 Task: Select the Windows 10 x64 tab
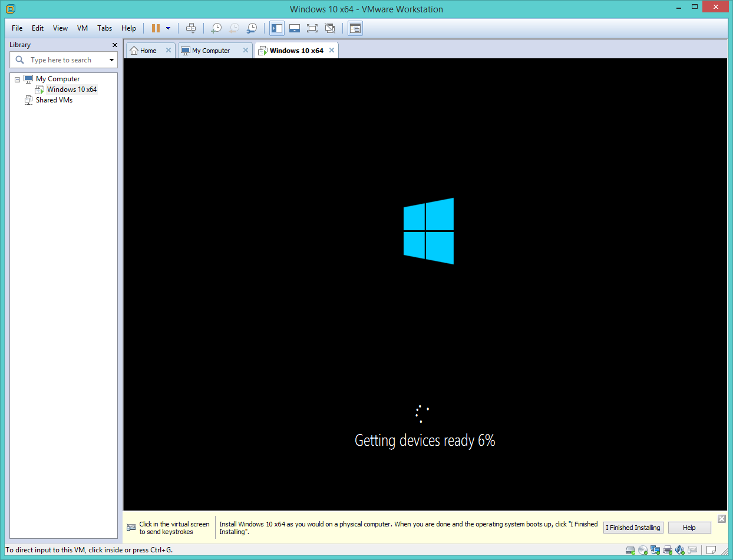point(296,51)
